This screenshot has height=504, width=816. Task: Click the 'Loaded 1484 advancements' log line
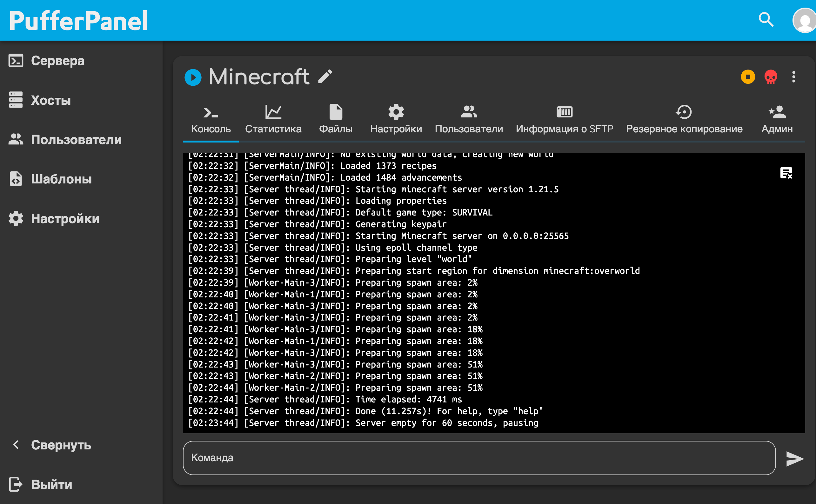(x=325, y=177)
